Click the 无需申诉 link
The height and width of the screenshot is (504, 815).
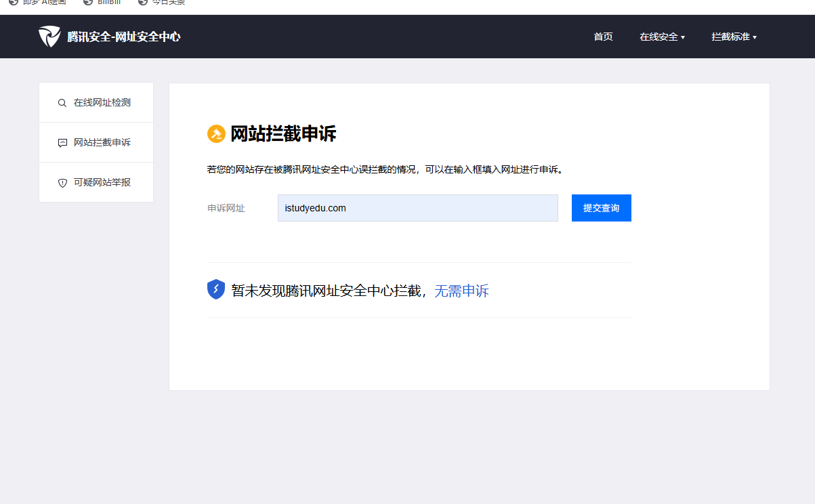pos(461,291)
